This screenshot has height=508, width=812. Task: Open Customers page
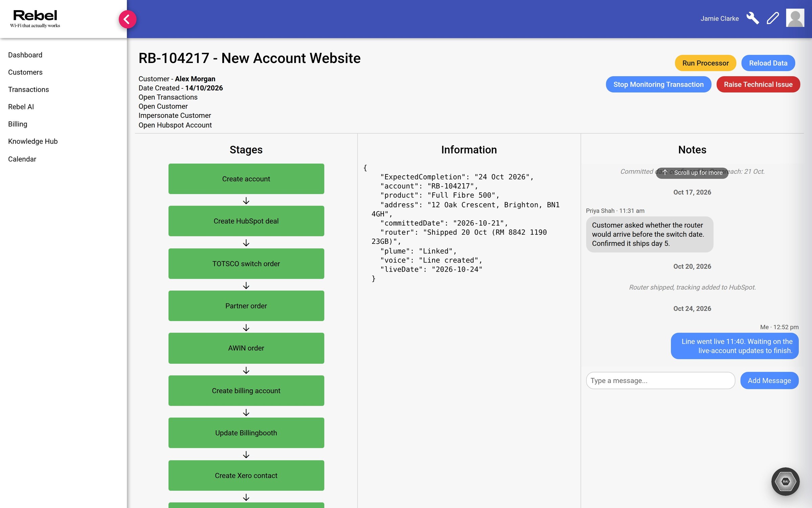point(25,72)
